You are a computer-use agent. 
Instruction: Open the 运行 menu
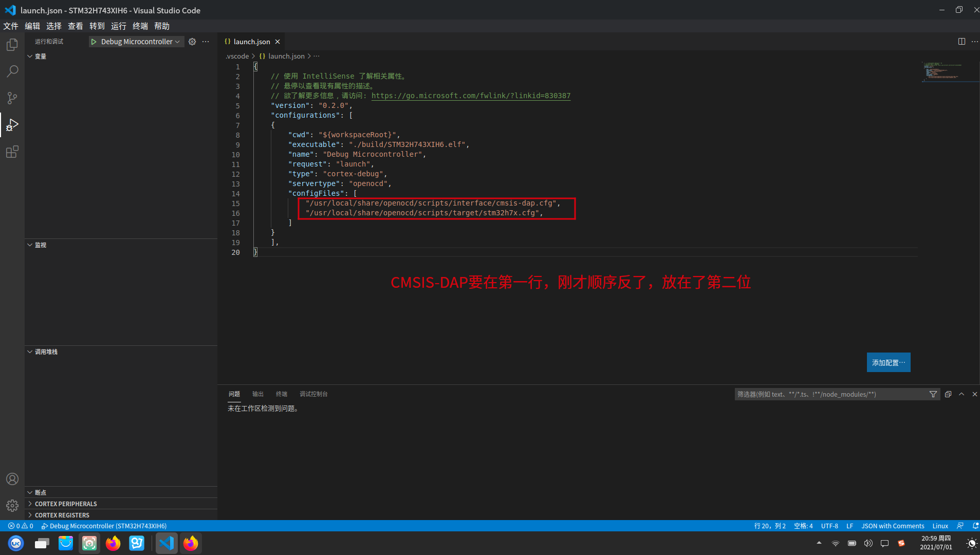click(x=119, y=26)
